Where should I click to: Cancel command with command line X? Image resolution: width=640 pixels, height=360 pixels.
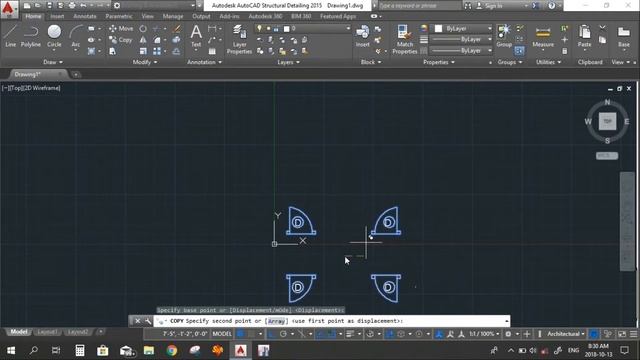(138, 321)
